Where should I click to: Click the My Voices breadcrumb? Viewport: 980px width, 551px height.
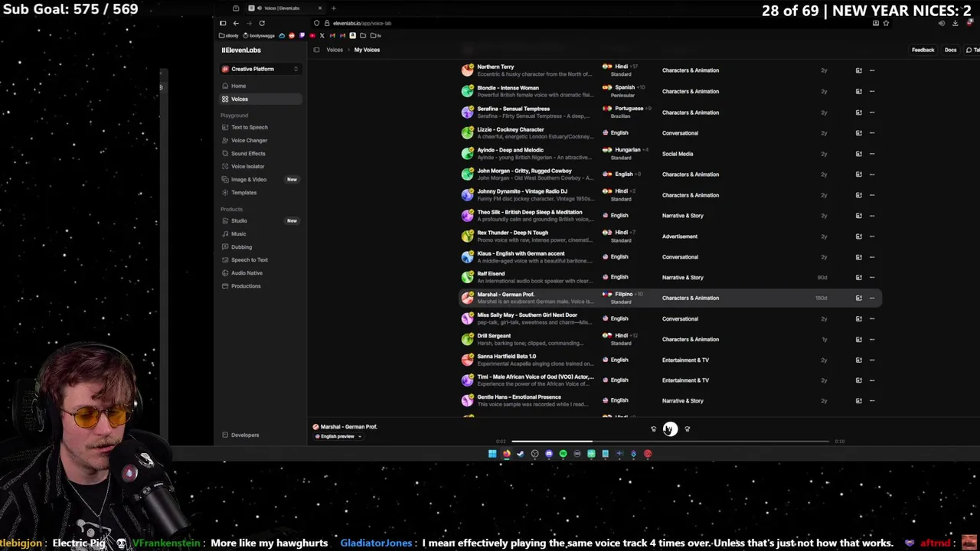point(367,50)
